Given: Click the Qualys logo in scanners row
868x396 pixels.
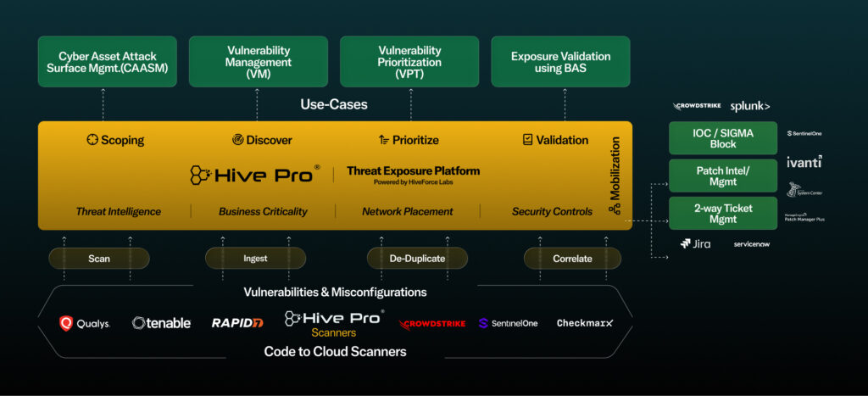Looking at the screenshot, I should pyautogui.click(x=85, y=323).
